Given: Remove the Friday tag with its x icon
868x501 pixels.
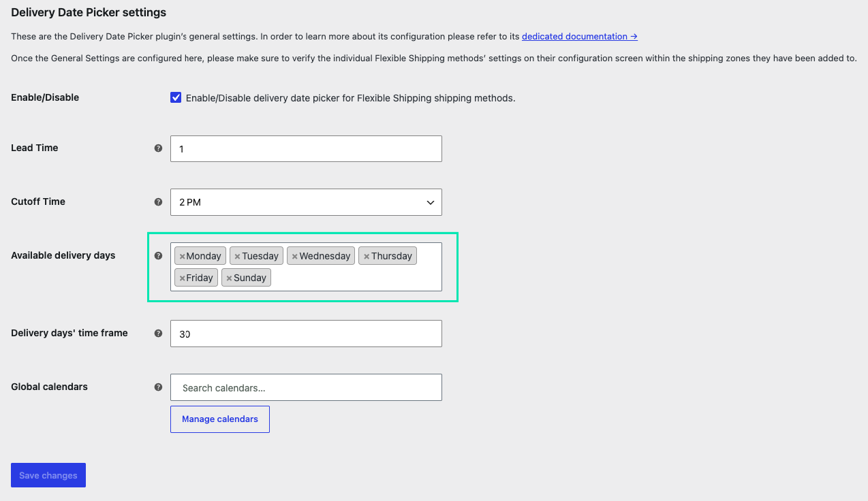Looking at the screenshot, I should point(182,278).
